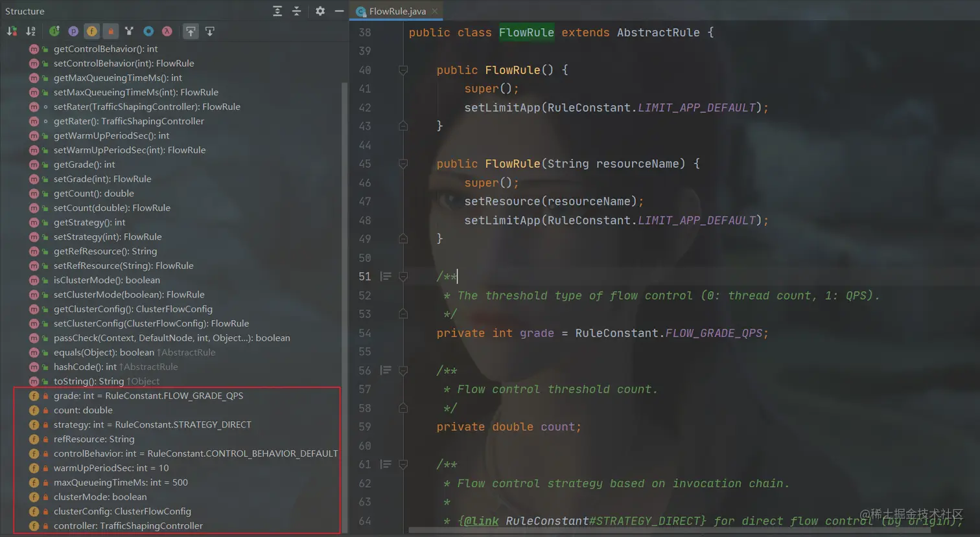Toggle Show Properties in Structure toolbar

coord(73,31)
